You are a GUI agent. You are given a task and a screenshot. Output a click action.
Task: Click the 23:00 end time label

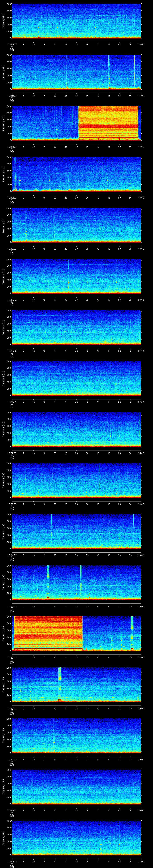(x=141, y=453)
